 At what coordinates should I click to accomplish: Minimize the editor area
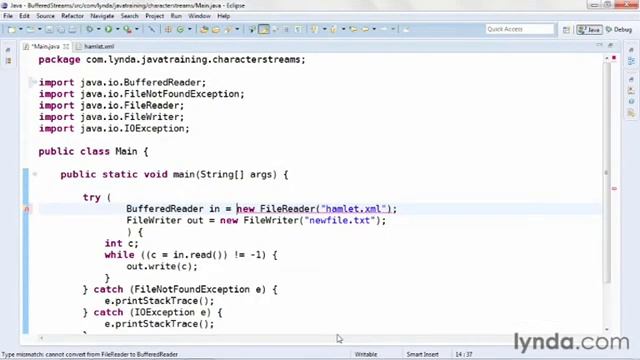click(x=599, y=45)
